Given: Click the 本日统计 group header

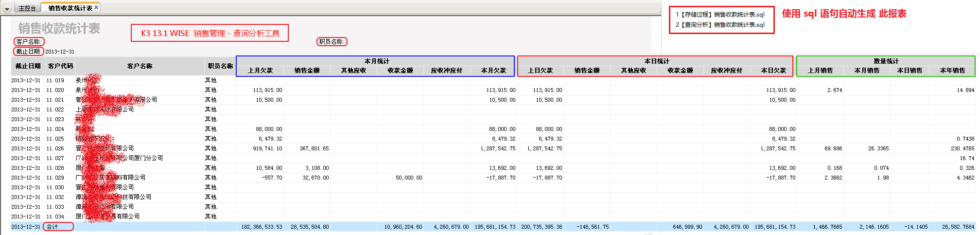Looking at the screenshot, I should pyautogui.click(x=656, y=61).
